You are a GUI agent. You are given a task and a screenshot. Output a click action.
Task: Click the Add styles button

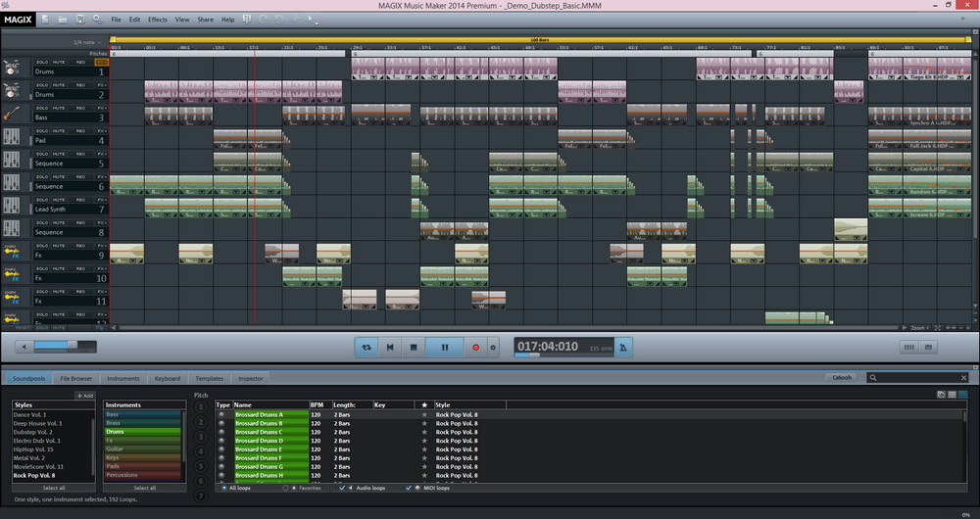[85, 396]
